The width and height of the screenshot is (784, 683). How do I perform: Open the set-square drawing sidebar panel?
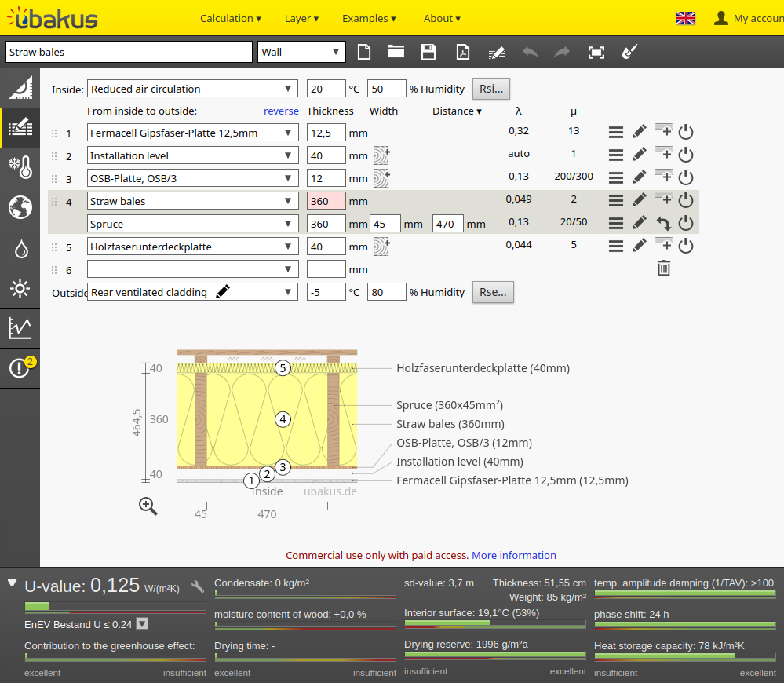[x=20, y=88]
